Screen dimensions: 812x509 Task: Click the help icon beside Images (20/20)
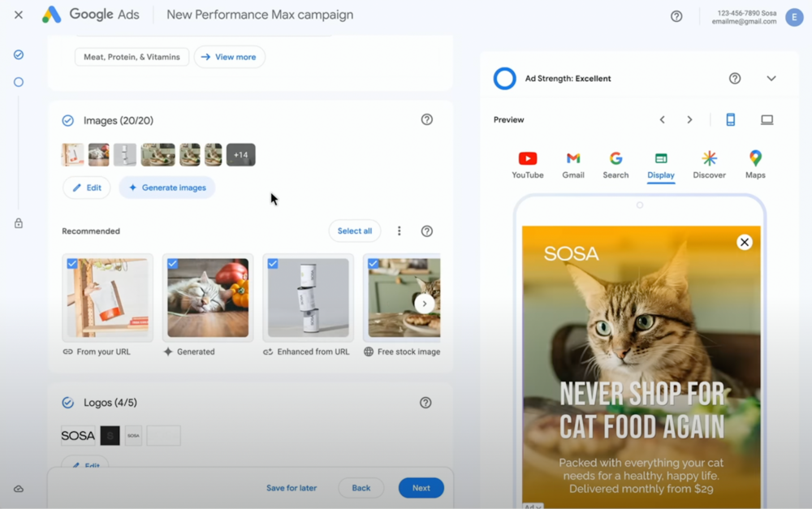point(427,119)
